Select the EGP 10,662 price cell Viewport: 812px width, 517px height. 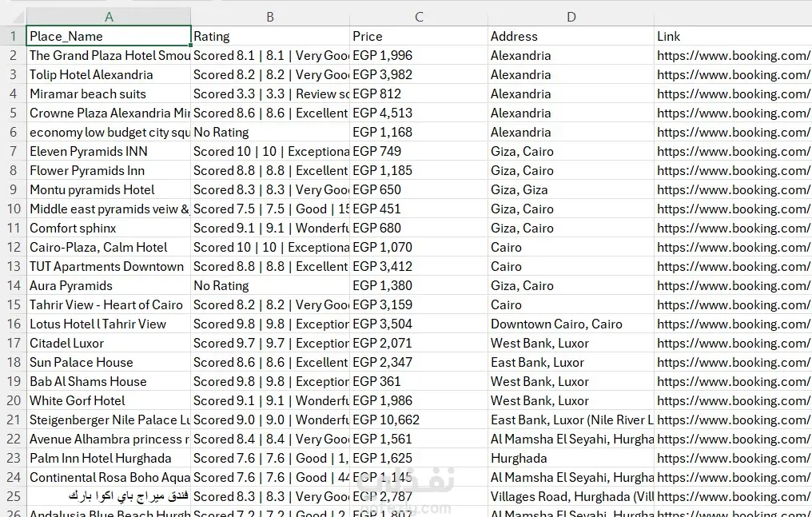[419, 420]
